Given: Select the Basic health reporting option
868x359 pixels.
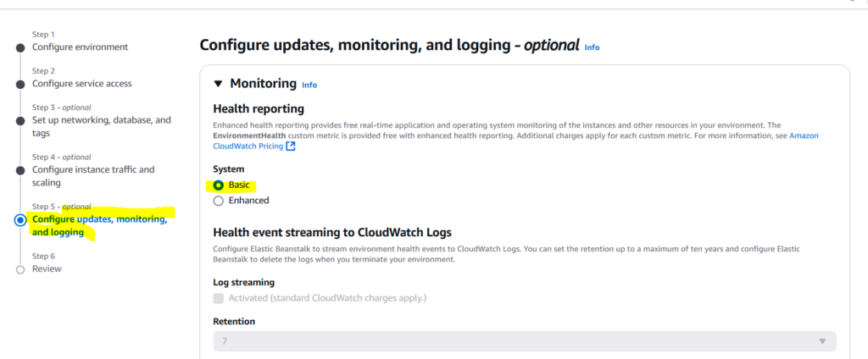Looking at the screenshot, I should [219, 185].
